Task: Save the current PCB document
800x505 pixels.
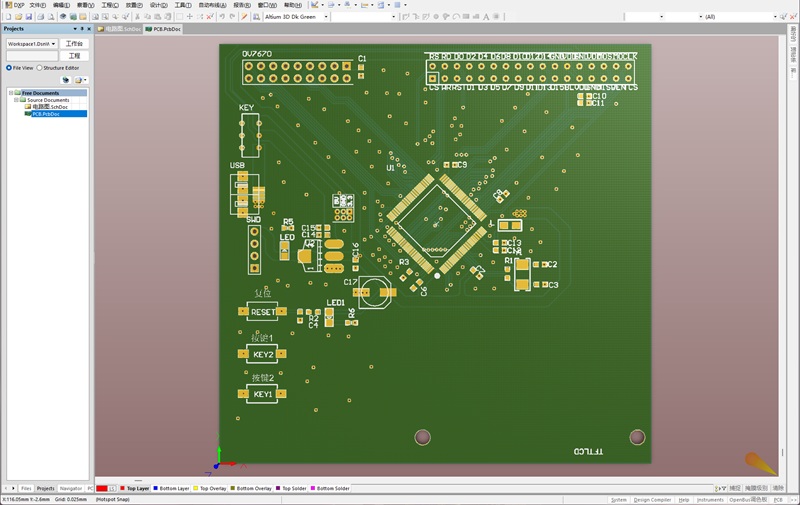Action: 29,17
